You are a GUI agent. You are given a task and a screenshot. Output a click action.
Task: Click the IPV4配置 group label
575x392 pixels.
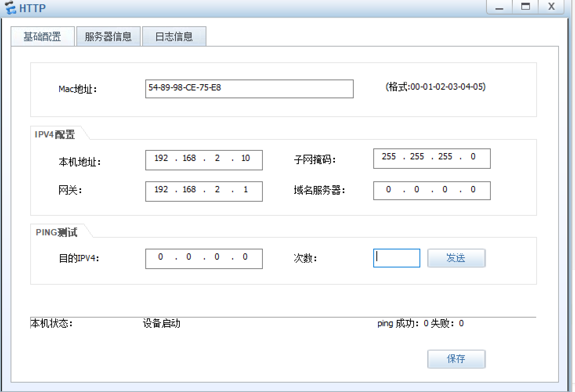(55, 135)
